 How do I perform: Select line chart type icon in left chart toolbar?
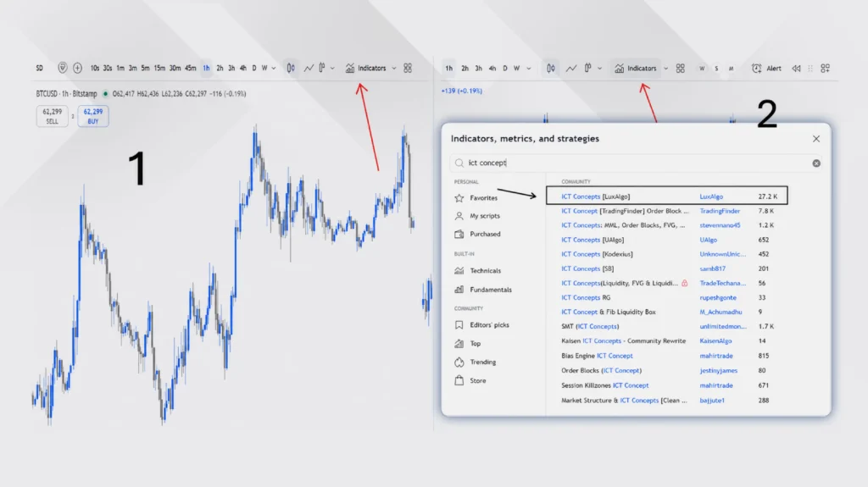click(x=309, y=68)
